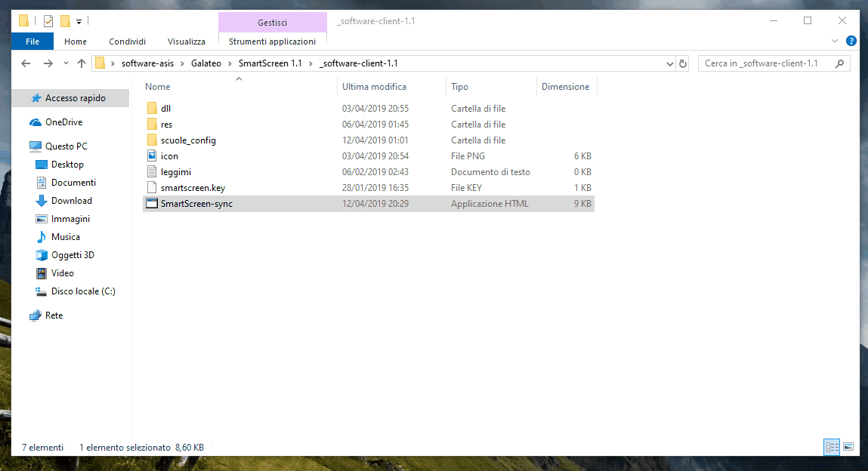Open Download in navigation pane
Screen dimensions: 868x471
(72, 201)
